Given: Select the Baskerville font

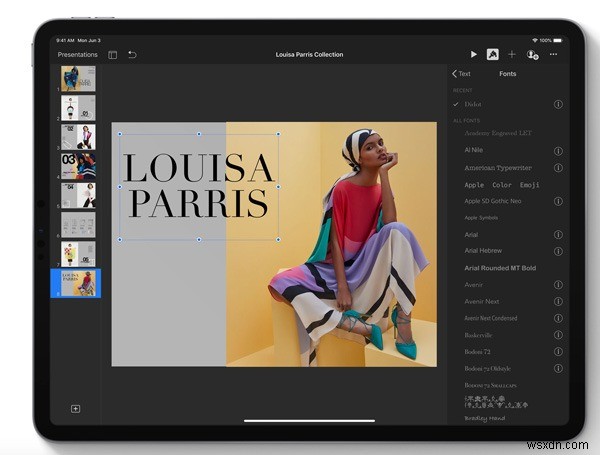Looking at the screenshot, I should point(478,335).
